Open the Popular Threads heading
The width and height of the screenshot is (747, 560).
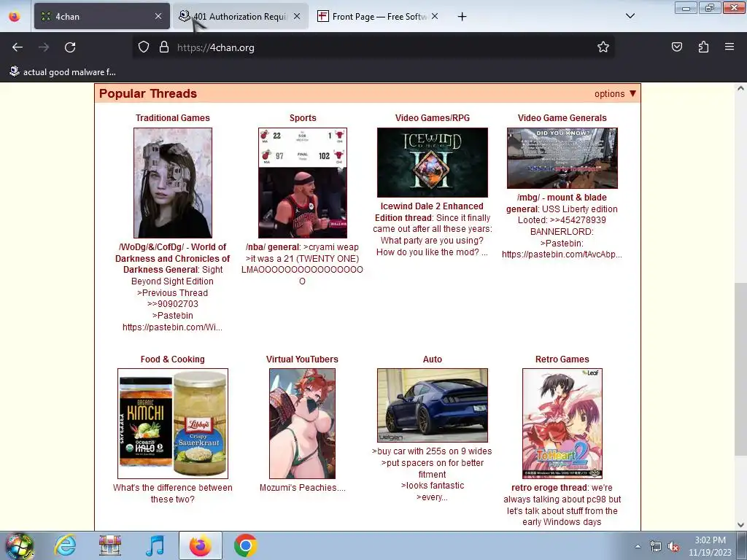pos(147,93)
